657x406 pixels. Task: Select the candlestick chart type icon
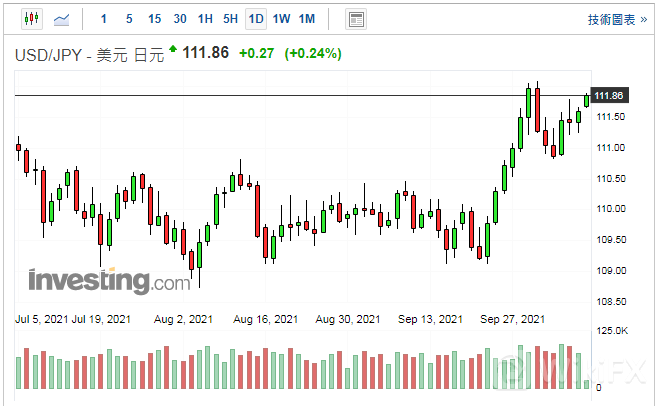click(31, 19)
